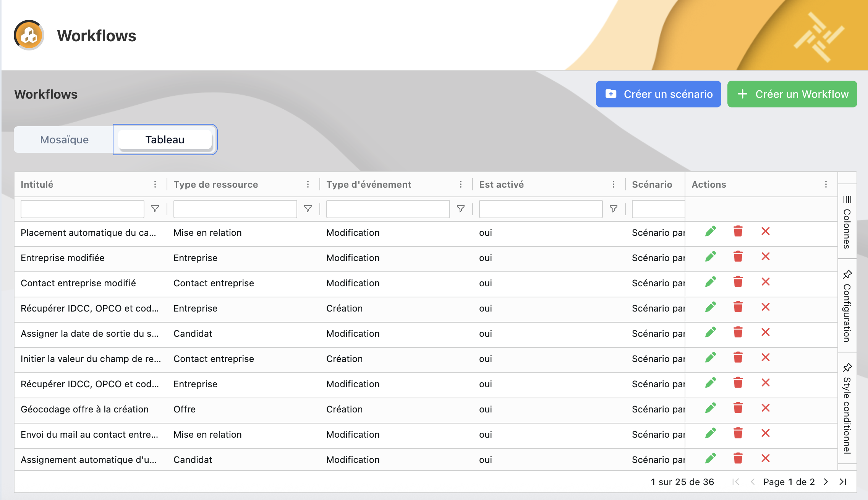The height and width of the screenshot is (500, 868).
Task: Focus the Type de ressource filter input
Action: [x=235, y=209]
